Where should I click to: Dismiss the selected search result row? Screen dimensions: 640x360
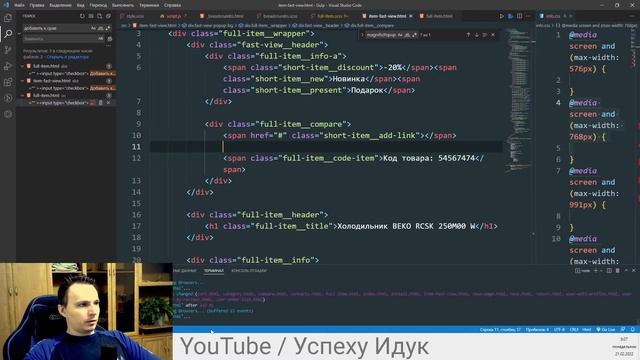[108, 103]
